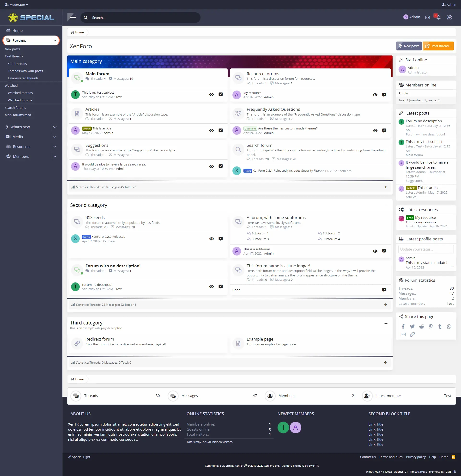Open ellipsis menu on Admin profile post
The height and width of the screenshot is (476, 461).
coord(452,267)
